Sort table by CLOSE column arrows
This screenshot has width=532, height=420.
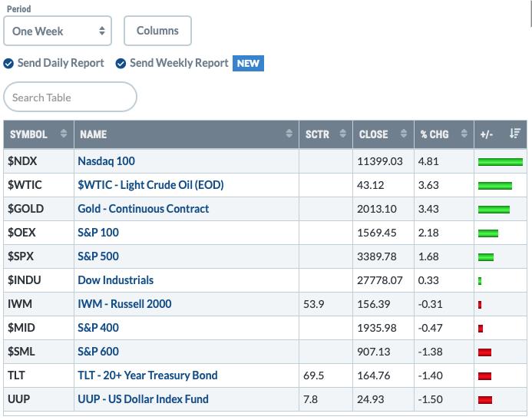(x=403, y=134)
